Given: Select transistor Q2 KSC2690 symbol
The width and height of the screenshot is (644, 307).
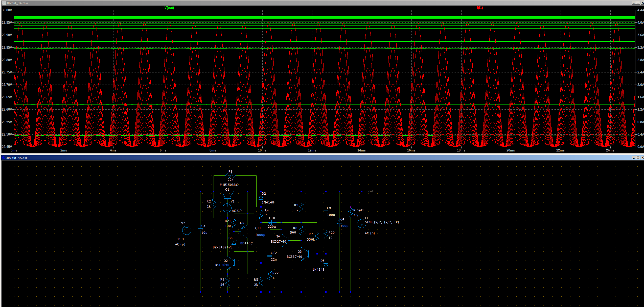Looking at the screenshot, I should click(x=231, y=263).
